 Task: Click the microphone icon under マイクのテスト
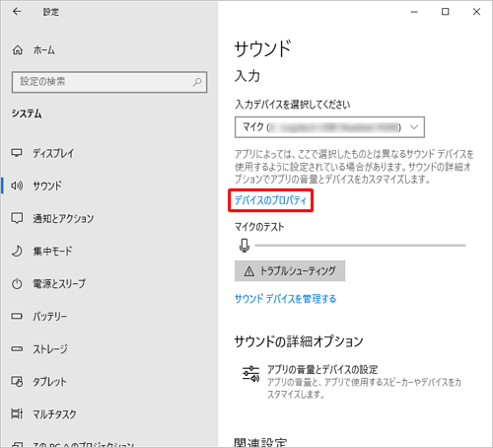tap(245, 246)
